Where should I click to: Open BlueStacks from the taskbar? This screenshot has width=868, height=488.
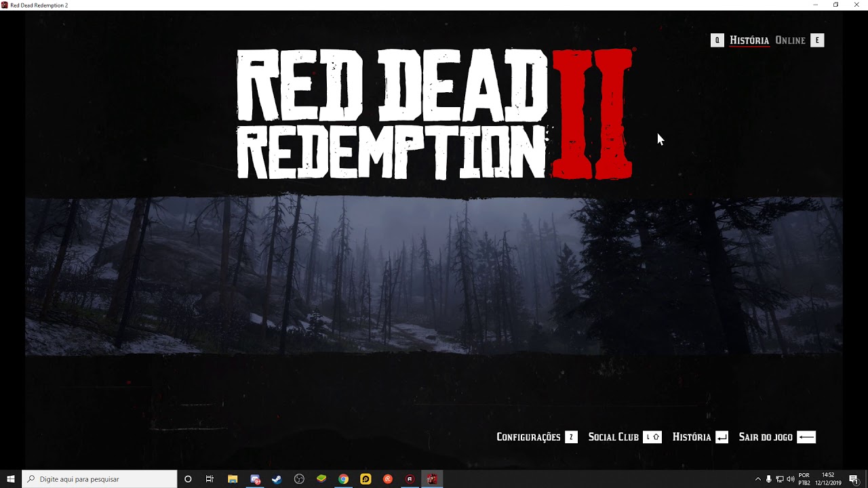(321, 479)
